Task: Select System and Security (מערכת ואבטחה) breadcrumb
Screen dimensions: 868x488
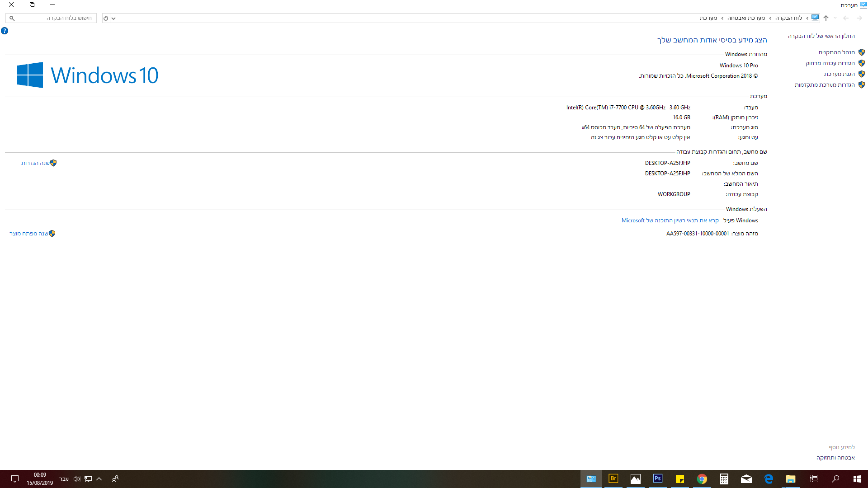Action: point(746,18)
